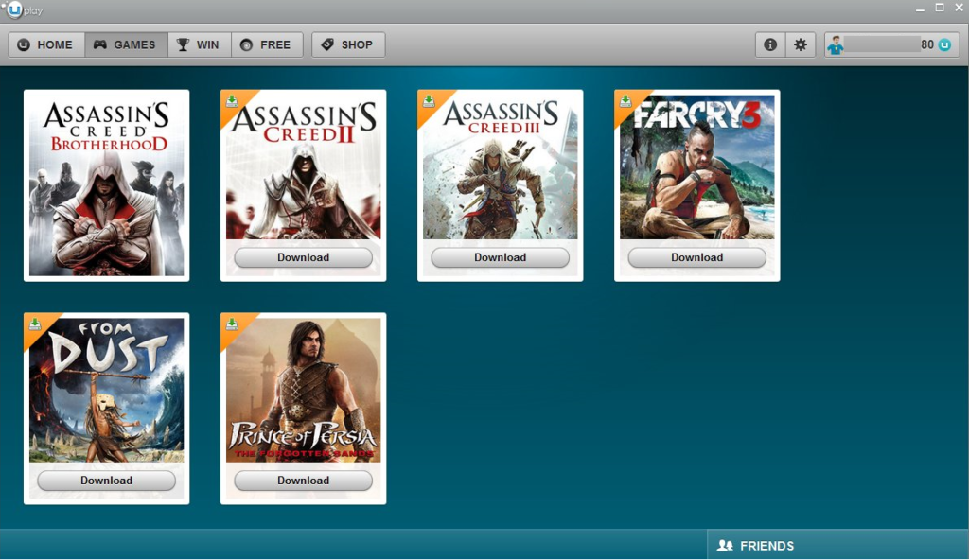Open the Home tab
The height and width of the screenshot is (560, 969).
pos(46,44)
